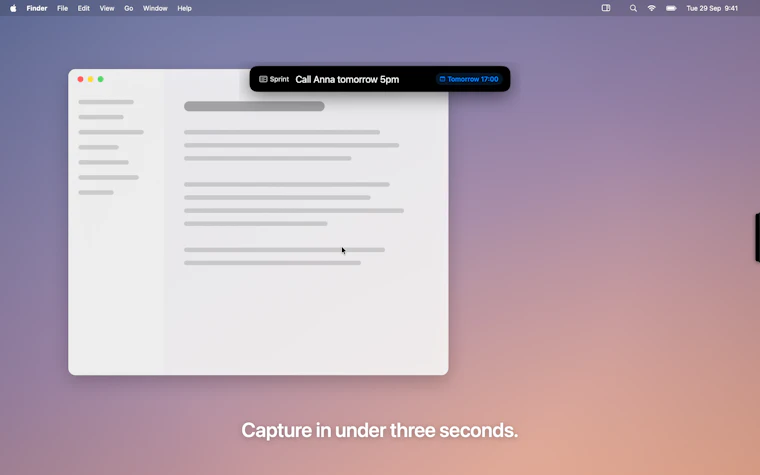
Task: Click the battery status icon
Action: tap(671, 8)
